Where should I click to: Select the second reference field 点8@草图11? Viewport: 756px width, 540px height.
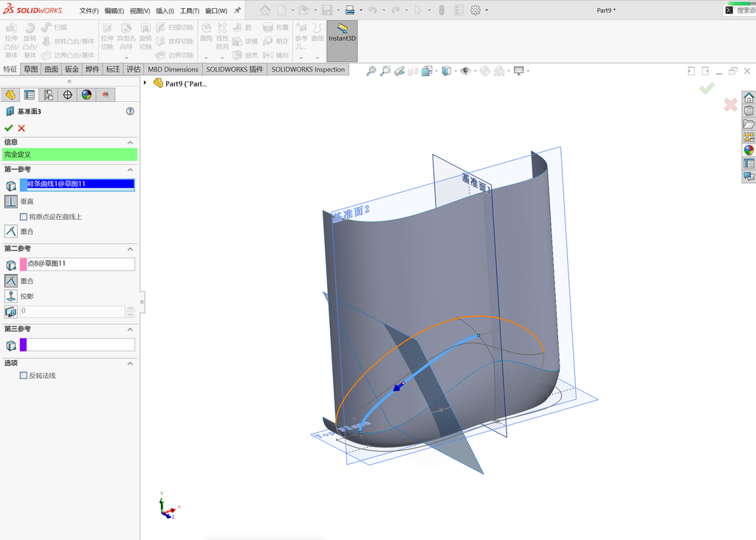pyautogui.click(x=77, y=264)
